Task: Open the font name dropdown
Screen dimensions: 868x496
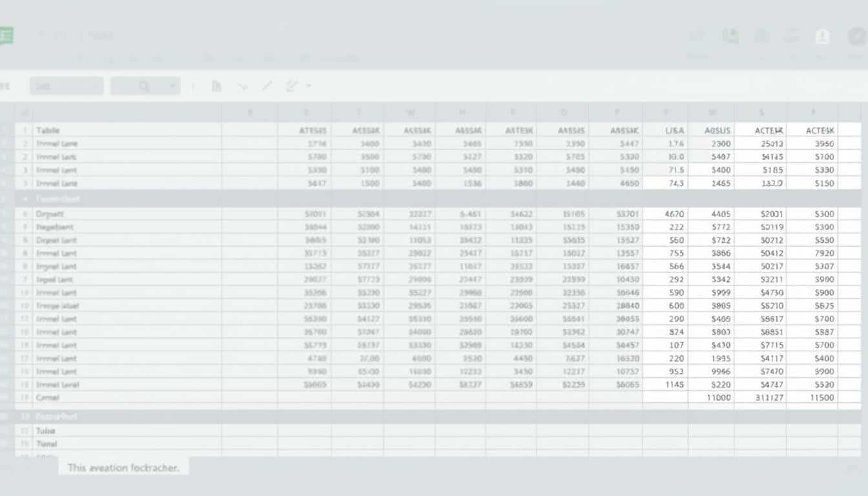Action: [x=67, y=86]
